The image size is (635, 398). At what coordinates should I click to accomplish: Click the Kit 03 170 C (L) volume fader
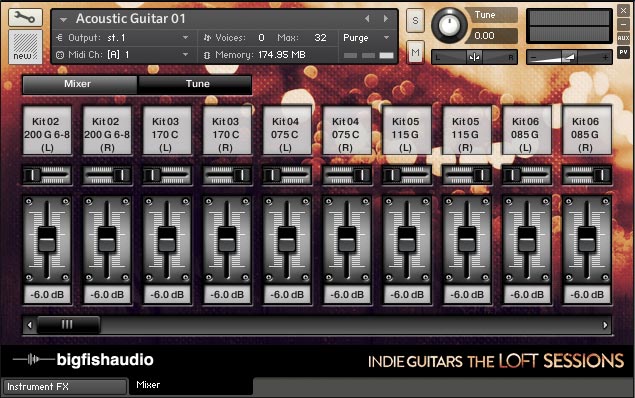[167, 240]
